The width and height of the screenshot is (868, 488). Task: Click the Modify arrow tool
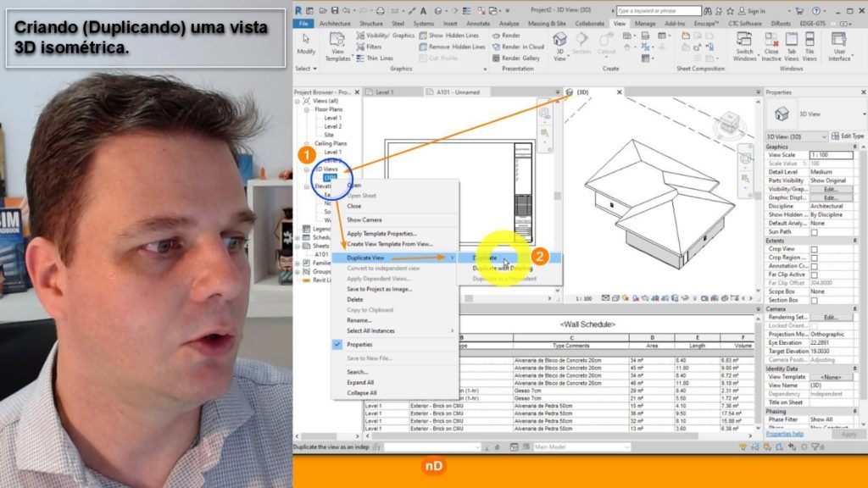click(x=306, y=42)
